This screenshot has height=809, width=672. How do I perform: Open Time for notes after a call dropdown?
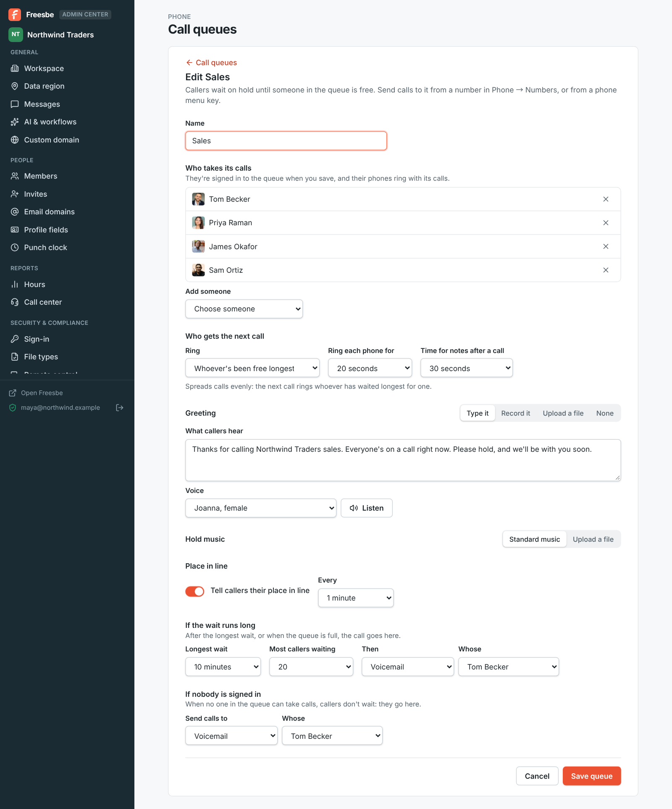[467, 368]
